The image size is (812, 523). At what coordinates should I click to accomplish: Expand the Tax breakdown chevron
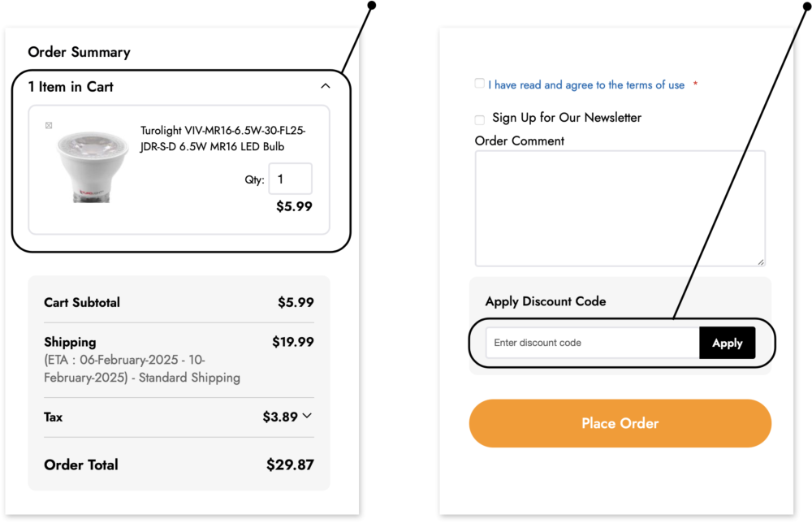point(307,416)
